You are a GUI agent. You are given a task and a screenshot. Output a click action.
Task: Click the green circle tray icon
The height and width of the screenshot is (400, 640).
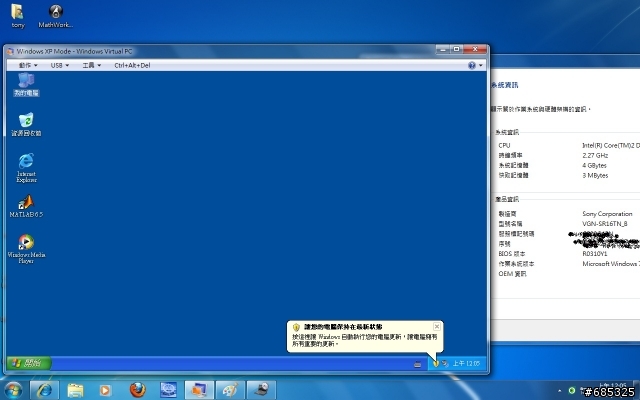(572, 391)
